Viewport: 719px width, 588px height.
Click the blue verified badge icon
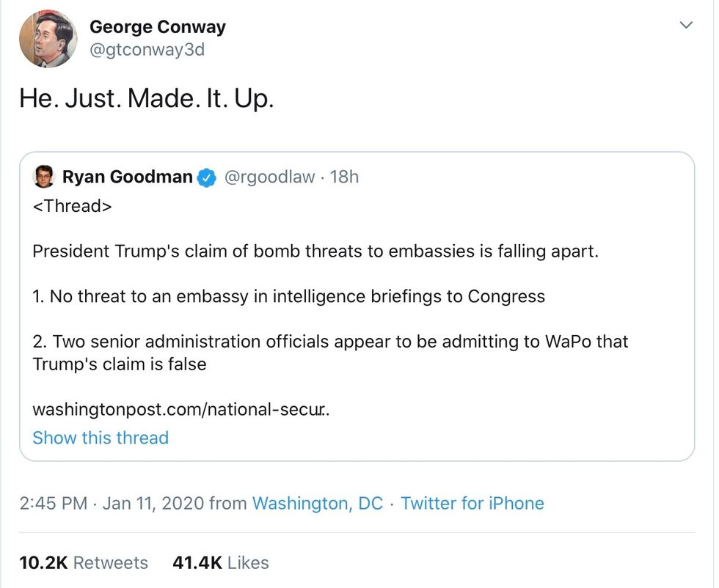click(x=207, y=177)
